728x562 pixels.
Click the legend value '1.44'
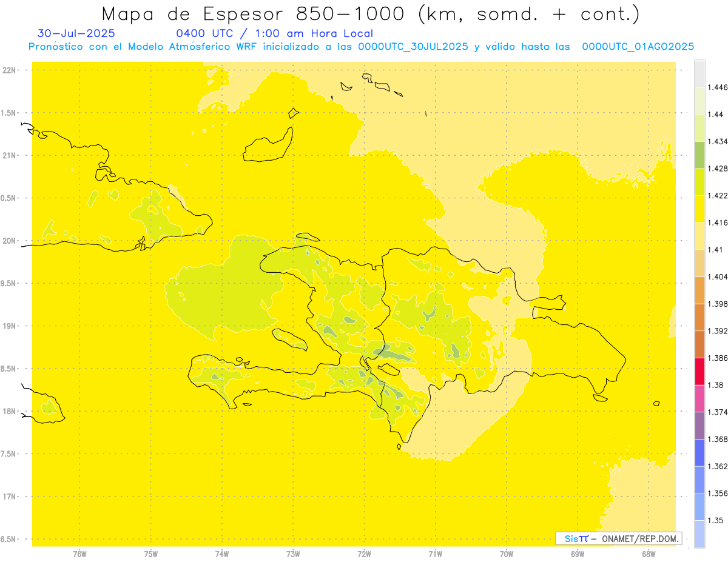click(x=716, y=115)
